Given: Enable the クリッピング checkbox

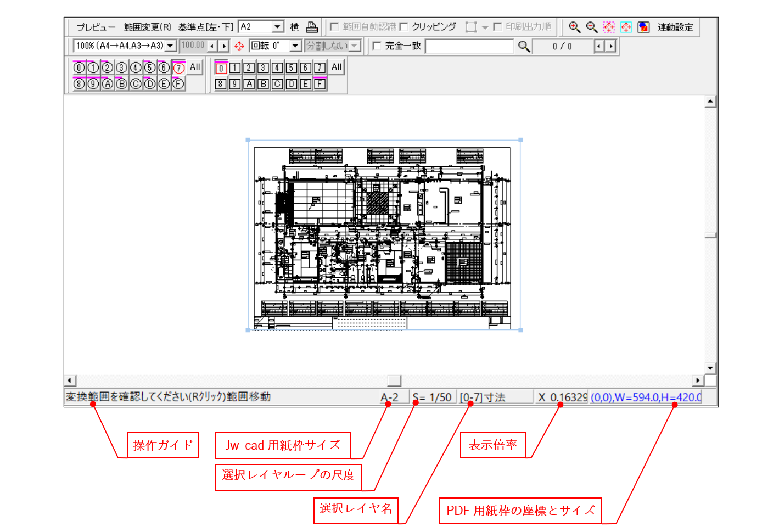Looking at the screenshot, I should pos(405,26).
